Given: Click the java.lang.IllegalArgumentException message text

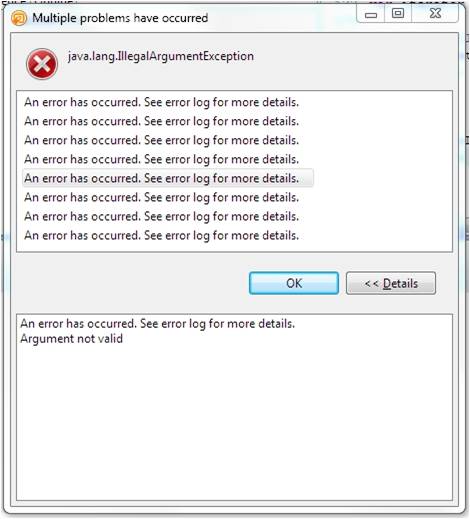Looking at the screenshot, I should 161,56.
